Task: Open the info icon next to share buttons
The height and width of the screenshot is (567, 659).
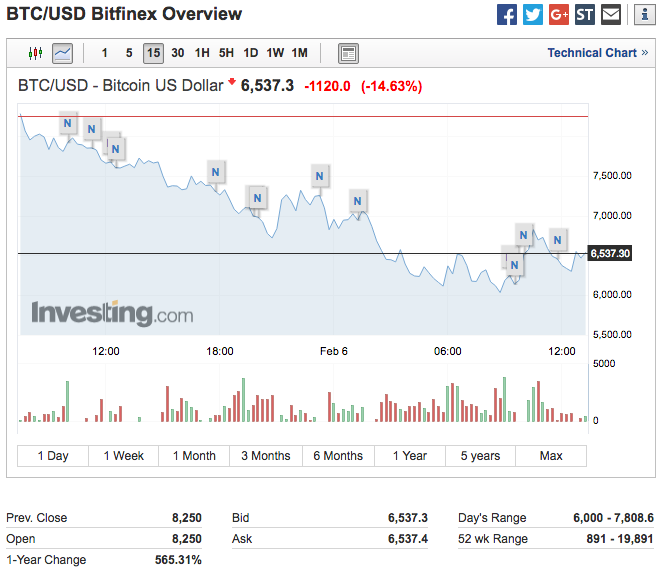Action: [644, 15]
